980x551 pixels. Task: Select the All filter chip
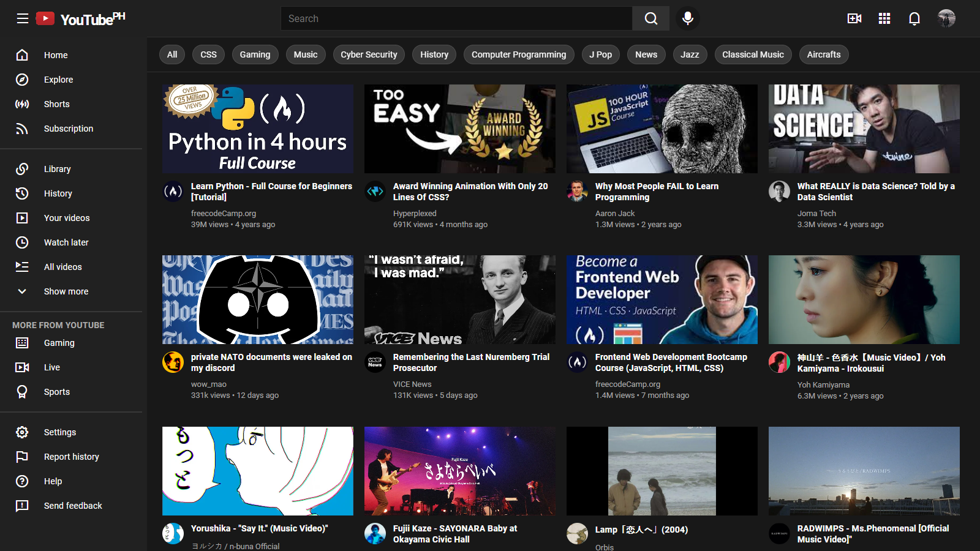pyautogui.click(x=172, y=54)
